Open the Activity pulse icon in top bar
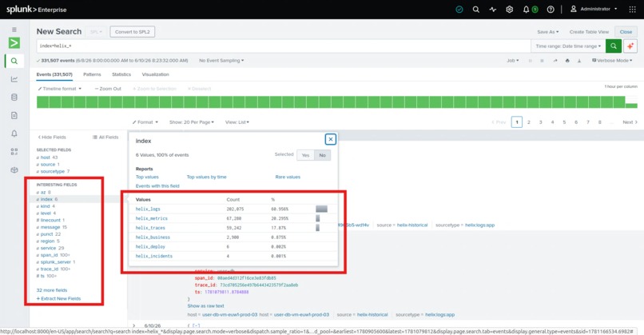This screenshot has width=644, height=335. point(492,9)
